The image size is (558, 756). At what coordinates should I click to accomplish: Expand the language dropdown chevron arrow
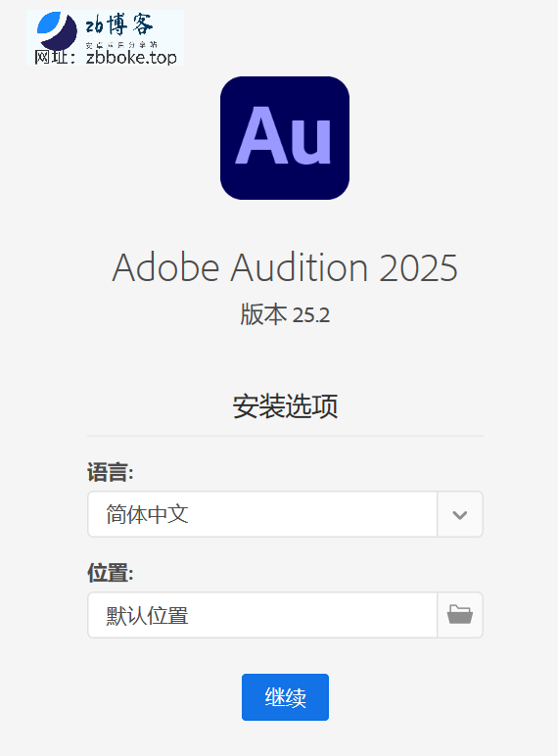(x=460, y=514)
